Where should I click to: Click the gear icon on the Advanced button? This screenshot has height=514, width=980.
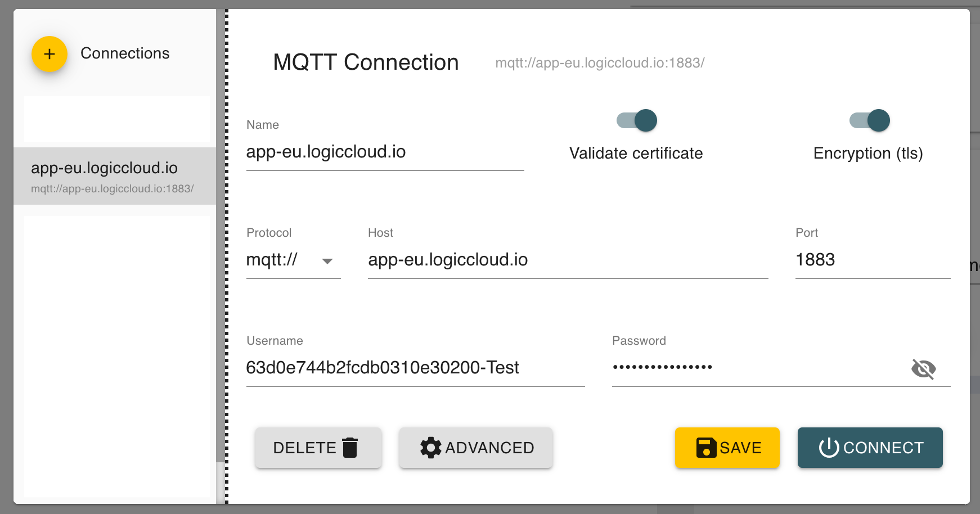[430, 448]
